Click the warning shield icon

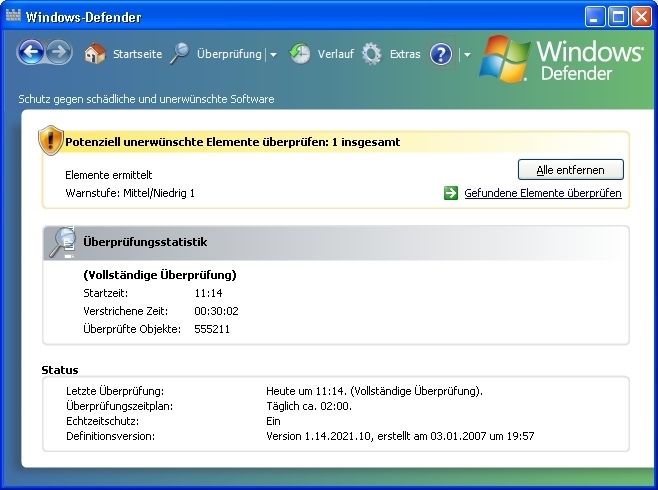click(51, 140)
